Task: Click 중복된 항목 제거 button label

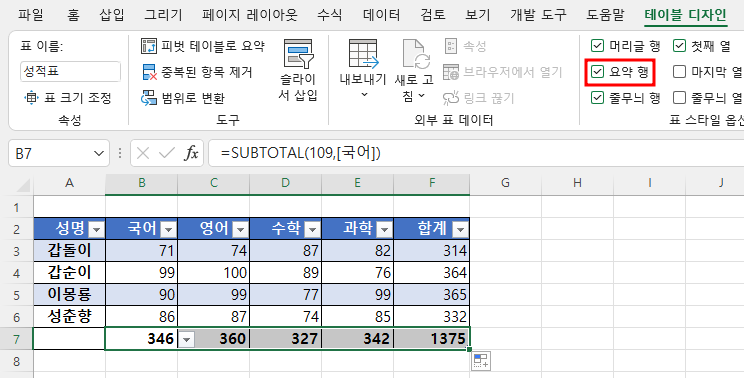Action: (x=206, y=73)
